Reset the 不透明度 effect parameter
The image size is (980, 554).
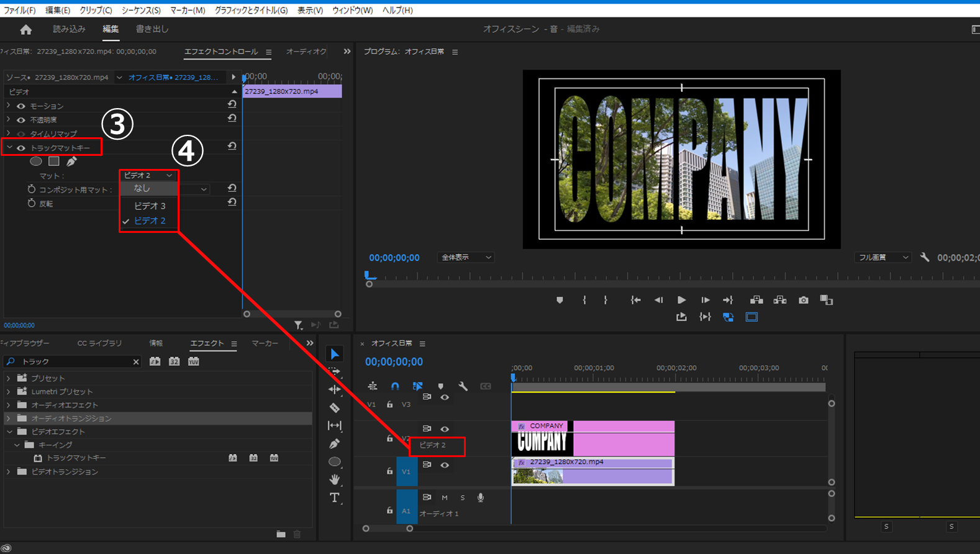pyautogui.click(x=232, y=118)
